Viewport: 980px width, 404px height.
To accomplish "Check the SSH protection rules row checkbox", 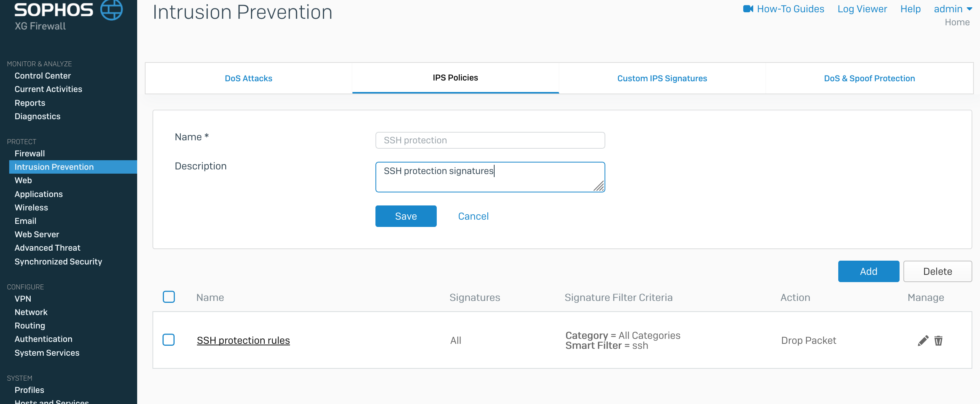I will [169, 340].
